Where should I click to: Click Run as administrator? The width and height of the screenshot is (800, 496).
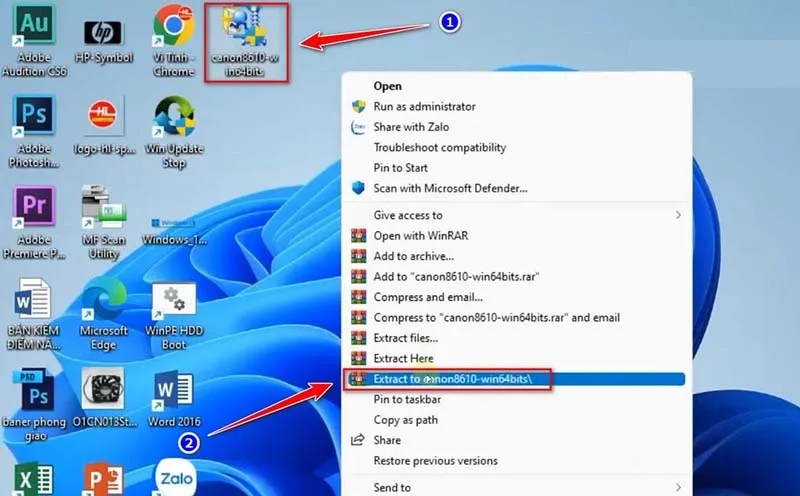tap(517, 106)
